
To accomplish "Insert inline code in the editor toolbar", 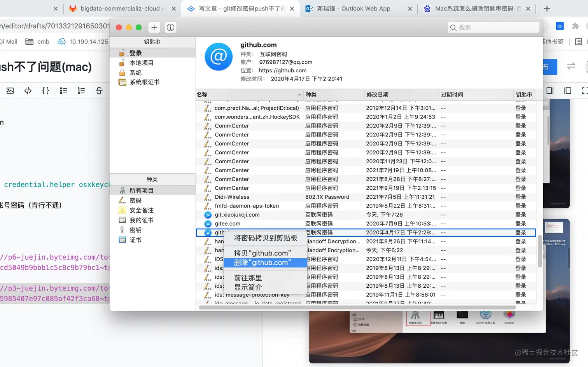I will (x=28, y=91).
